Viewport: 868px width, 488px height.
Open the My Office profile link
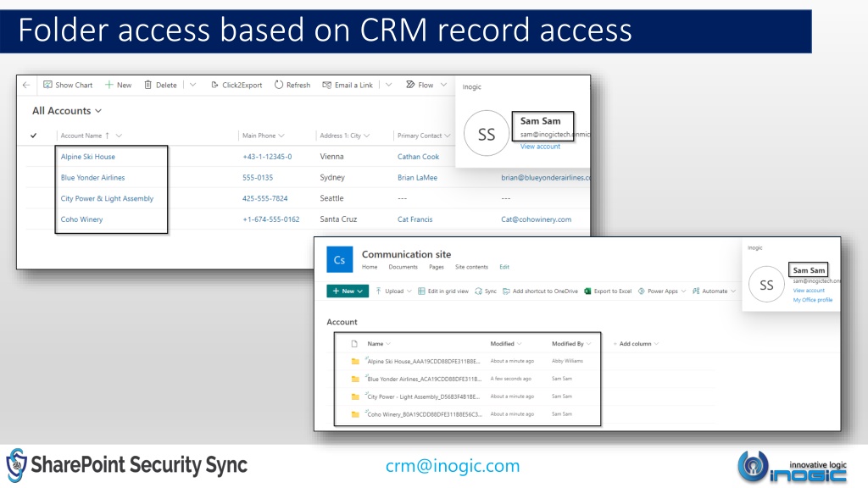pos(813,300)
